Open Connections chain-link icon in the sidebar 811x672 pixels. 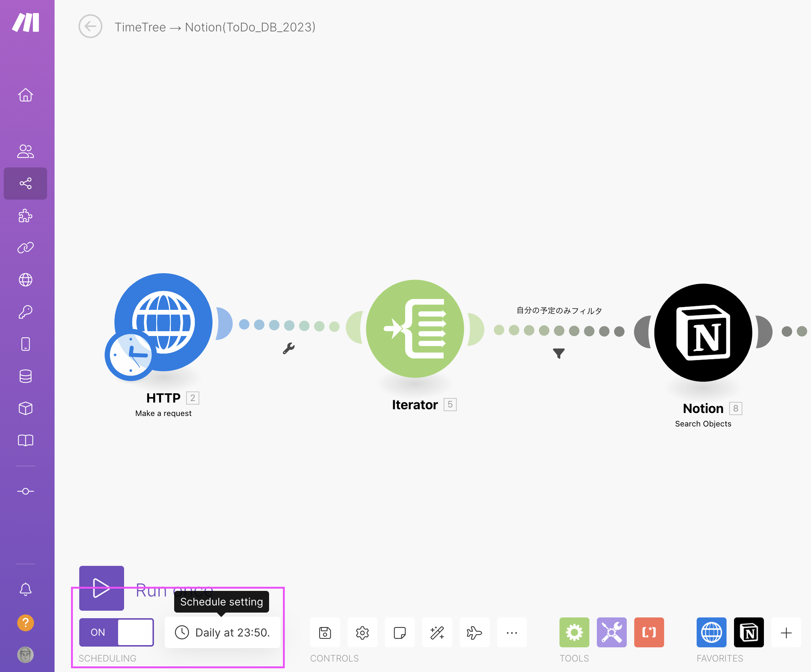25,247
